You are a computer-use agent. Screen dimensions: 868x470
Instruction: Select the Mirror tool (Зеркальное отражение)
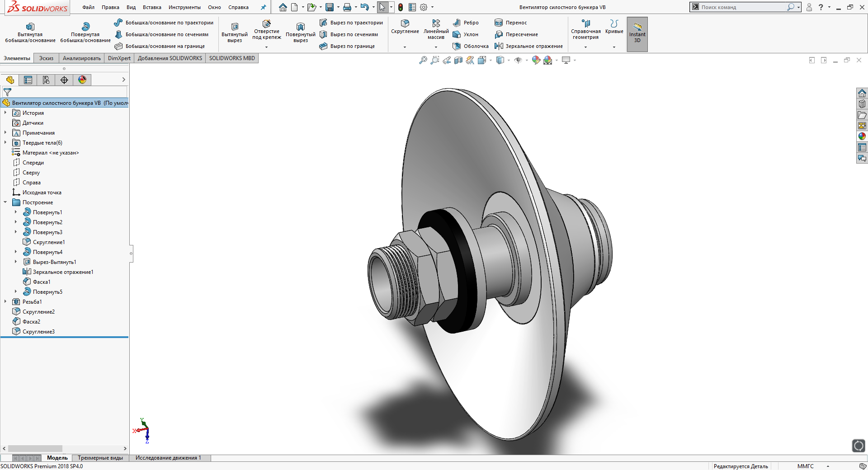(x=528, y=46)
